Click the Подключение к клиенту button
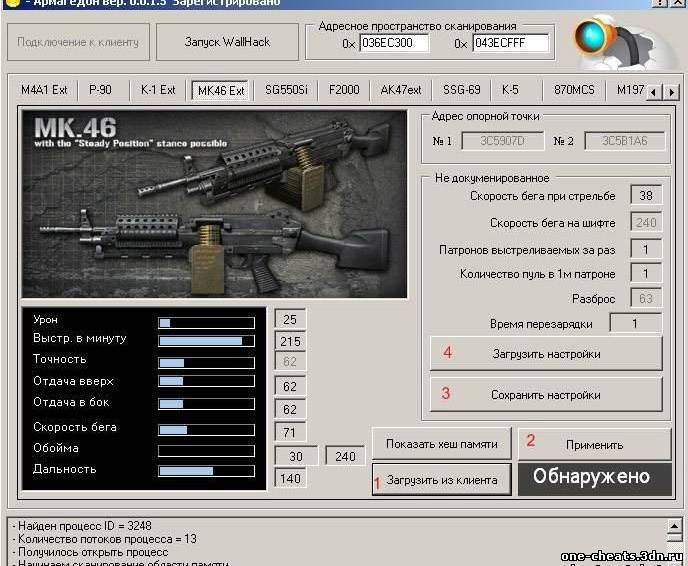The height and width of the screenshot is (566, 688). pyautogui.click(x=78, y=42)
